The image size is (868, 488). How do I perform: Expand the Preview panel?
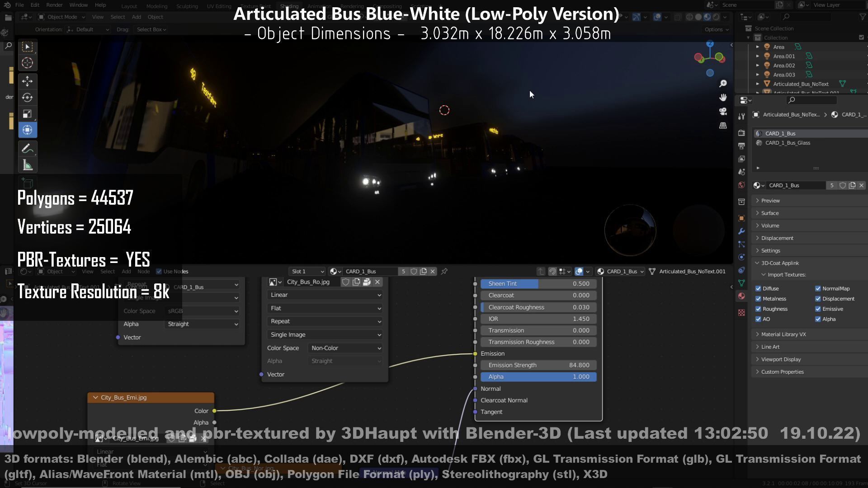click(809, 201)
